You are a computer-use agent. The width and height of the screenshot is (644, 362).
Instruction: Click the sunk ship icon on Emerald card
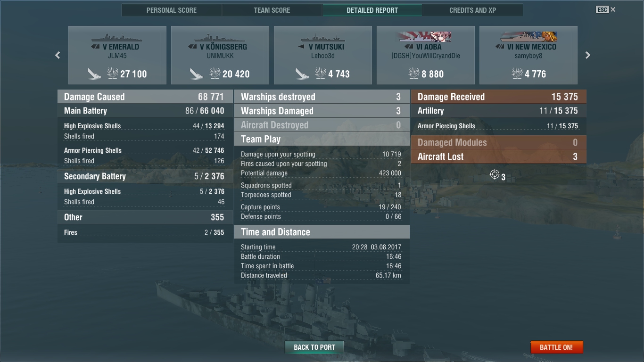click(94, 74)
